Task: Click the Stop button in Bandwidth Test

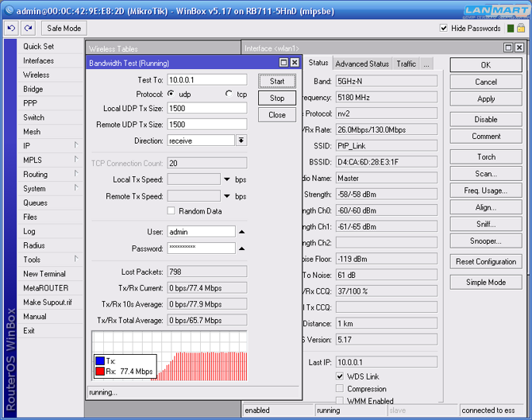Action: point(277,98)
